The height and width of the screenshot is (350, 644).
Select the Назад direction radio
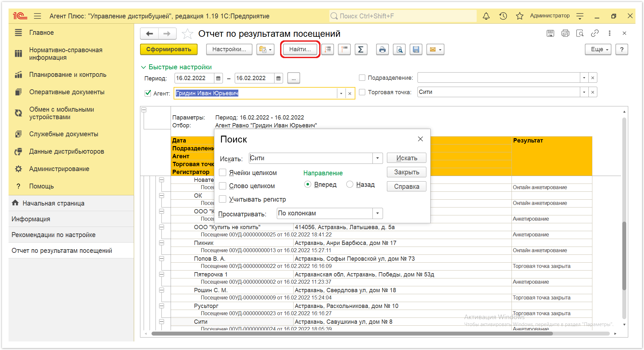click(350, 185)
